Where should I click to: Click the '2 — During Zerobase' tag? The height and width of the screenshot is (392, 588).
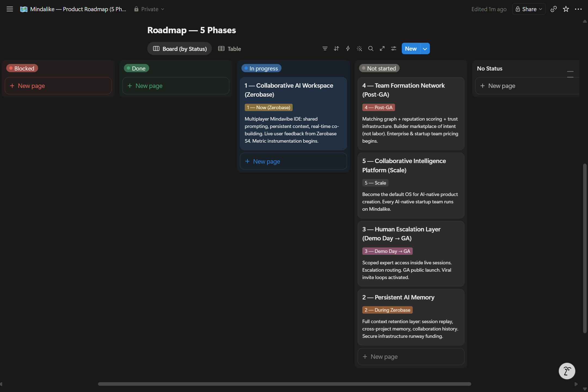point(387,310)
